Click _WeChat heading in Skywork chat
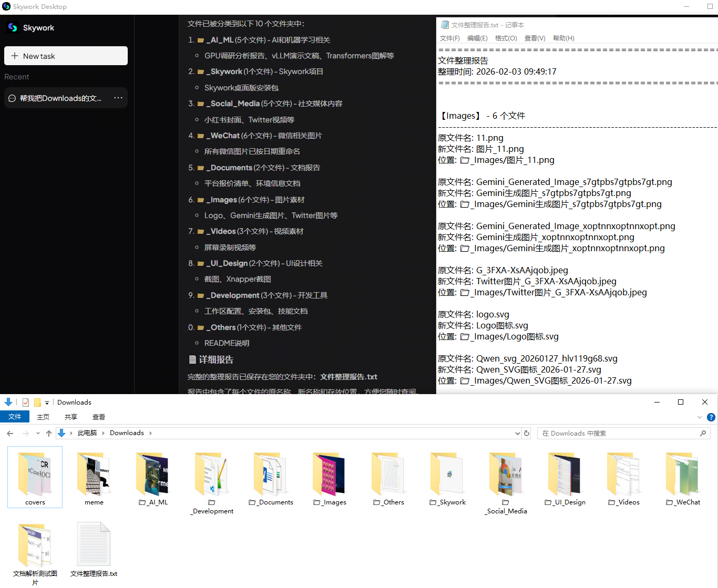This screenshot has width=718, height=588. click(x=223, y=136)
